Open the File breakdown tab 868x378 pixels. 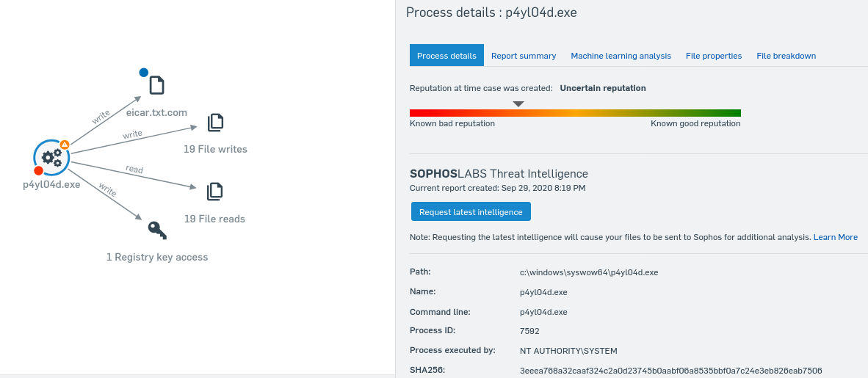786,56
